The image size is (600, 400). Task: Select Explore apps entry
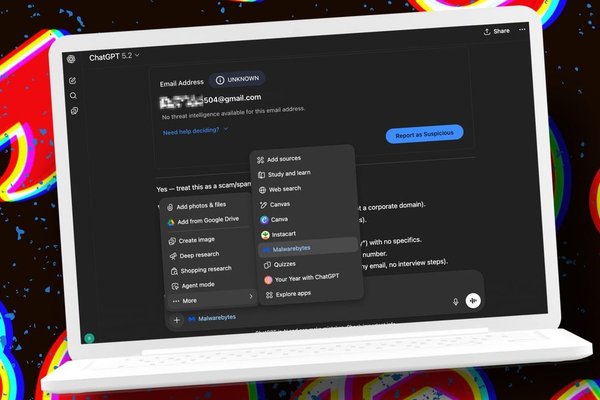point(293,294)
